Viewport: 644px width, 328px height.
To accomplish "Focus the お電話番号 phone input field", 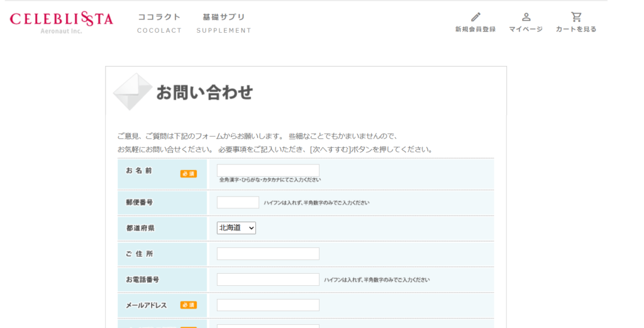I will point(268,280).
